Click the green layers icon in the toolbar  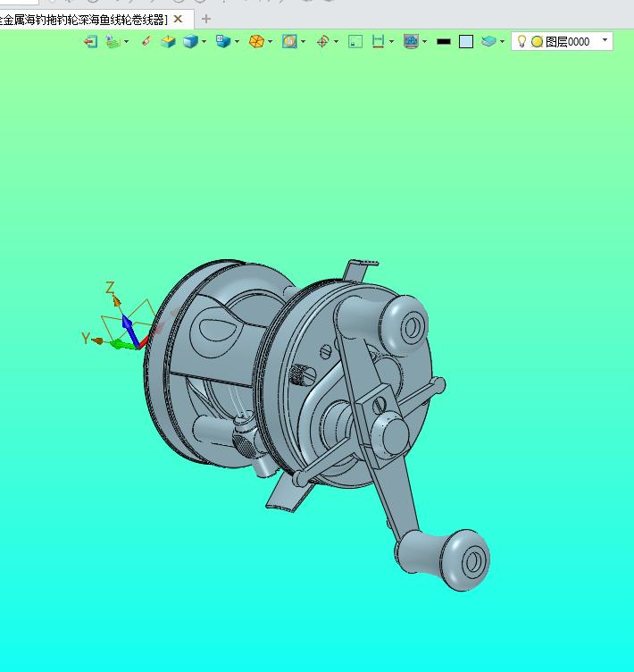[113, 41]
